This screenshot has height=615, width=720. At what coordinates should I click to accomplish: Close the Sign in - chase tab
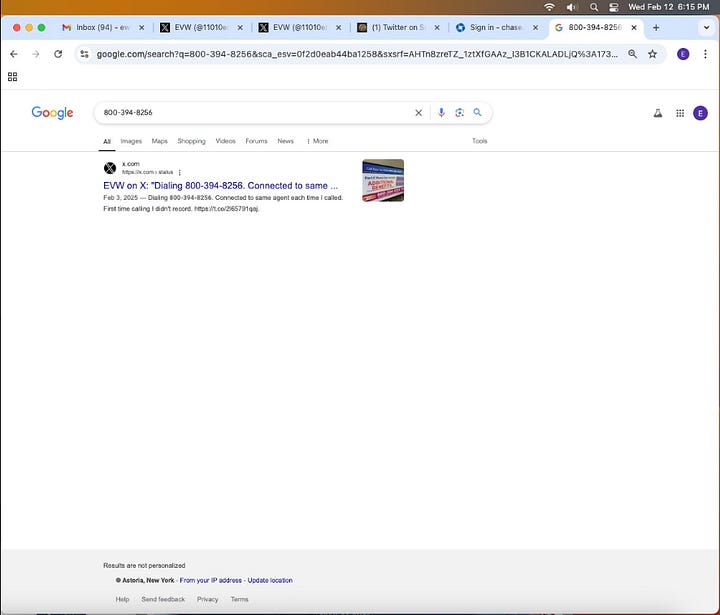(x=535, y=28)
